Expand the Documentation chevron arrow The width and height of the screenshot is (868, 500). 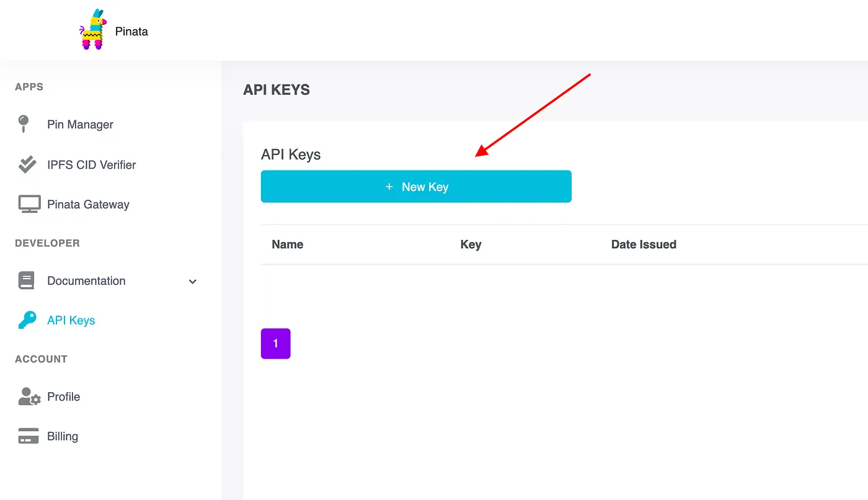click(x=192, y=282)
